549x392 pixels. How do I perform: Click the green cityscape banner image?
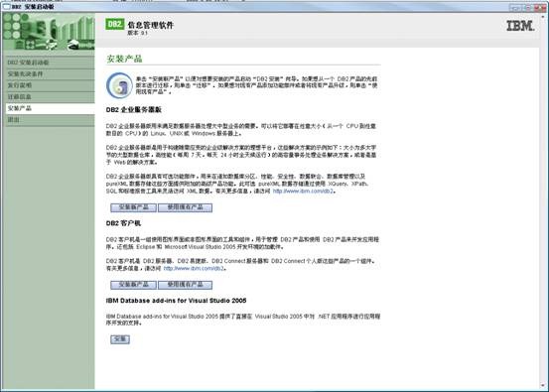tap(49, 32)
